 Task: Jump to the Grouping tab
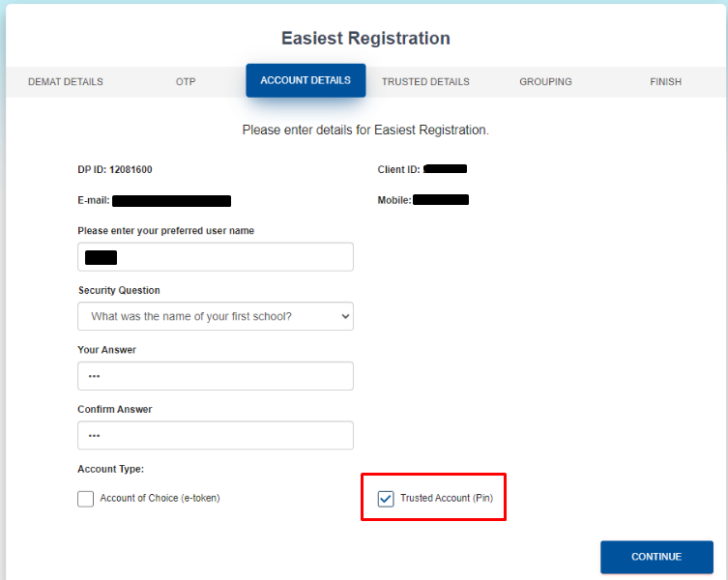pyautogui.click(x=545, y=82)
